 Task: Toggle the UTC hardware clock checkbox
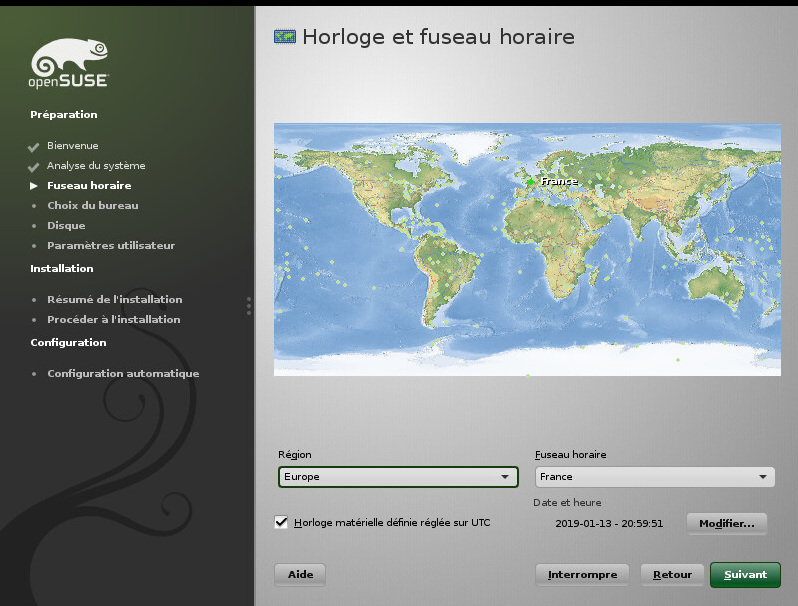tap(282, 522)
